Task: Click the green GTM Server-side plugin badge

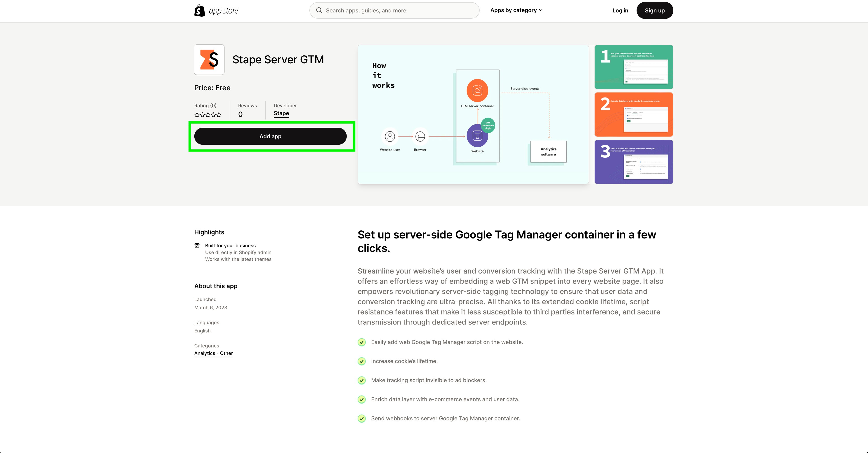Action: coord(488,126)
